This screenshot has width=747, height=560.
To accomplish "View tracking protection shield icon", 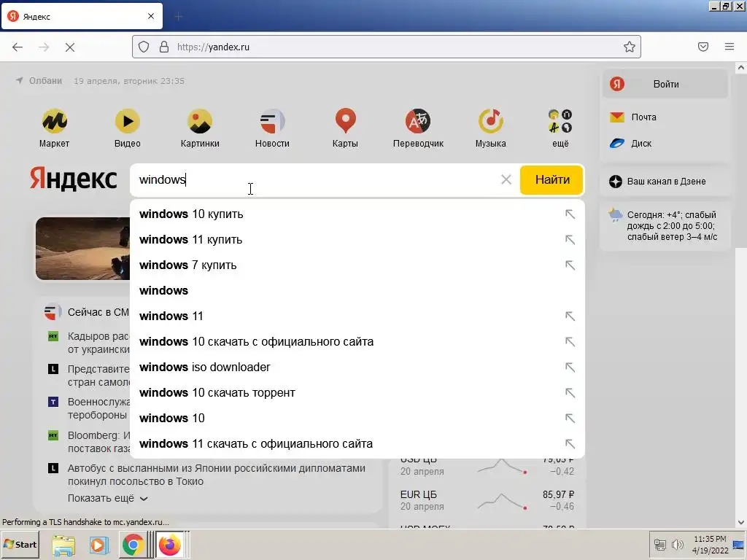I will 144,47.
